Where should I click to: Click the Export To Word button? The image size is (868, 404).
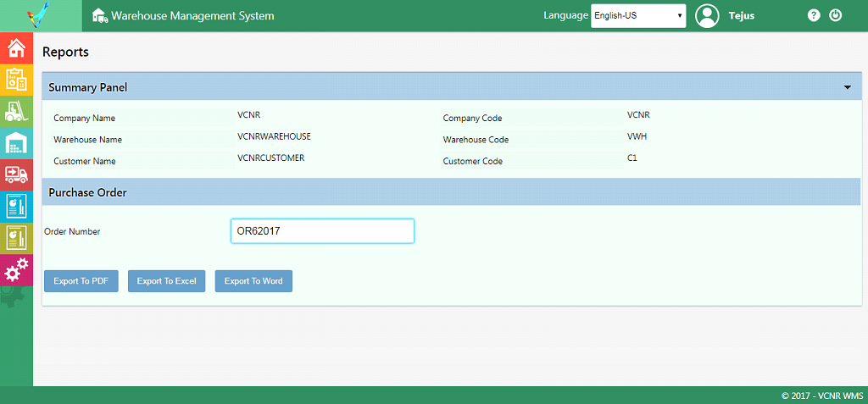[253, 281]
